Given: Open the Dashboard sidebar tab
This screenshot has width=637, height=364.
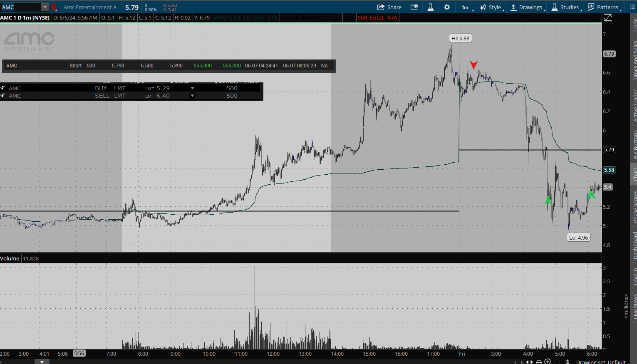Looking at the screenshot, I should pyautogui.click(x=634, y=245).
